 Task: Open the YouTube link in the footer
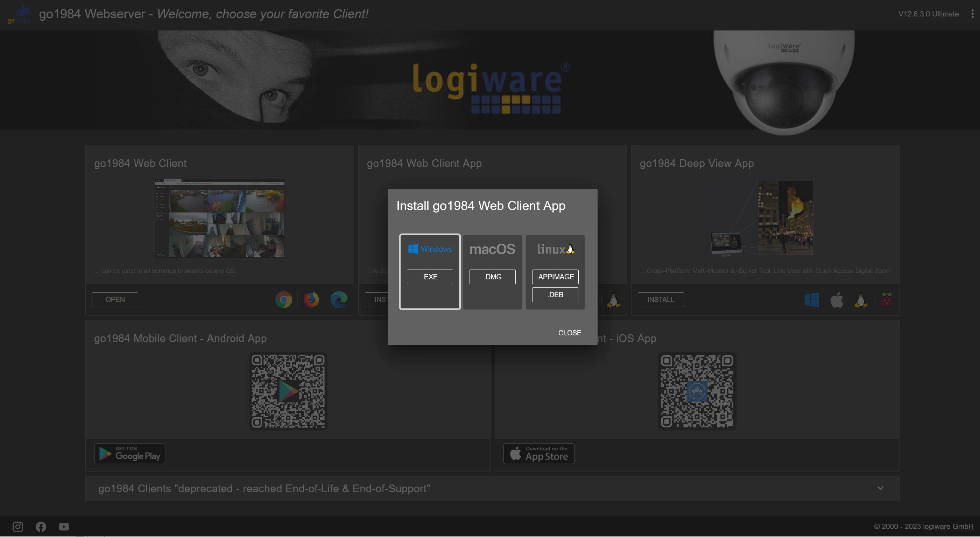tap(64, 527)
